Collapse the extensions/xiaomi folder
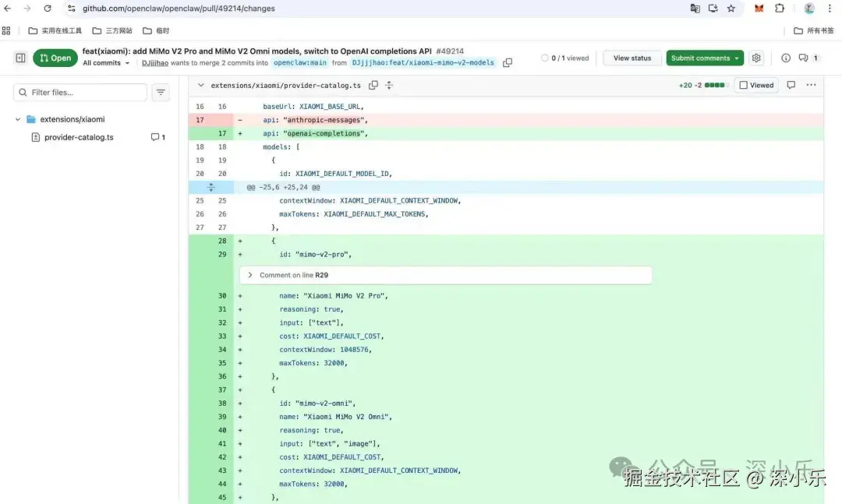Image resolution: width=842 pixels, height=504 pixels. tap(18, 119)
